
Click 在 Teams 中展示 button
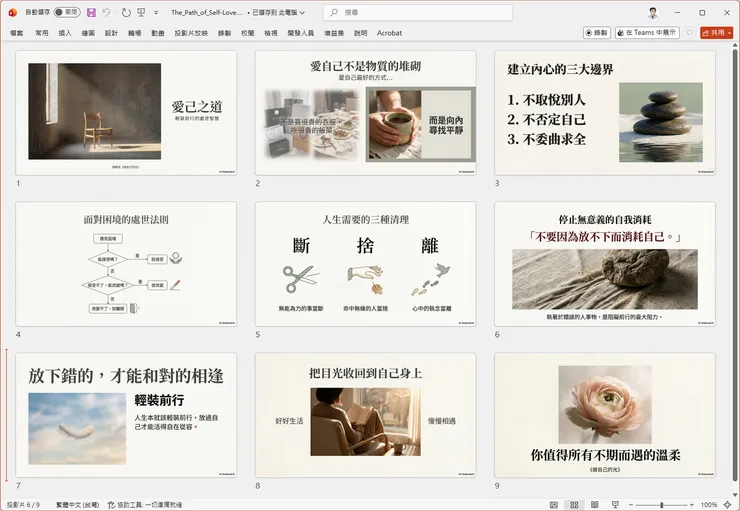tap(647, 33)
